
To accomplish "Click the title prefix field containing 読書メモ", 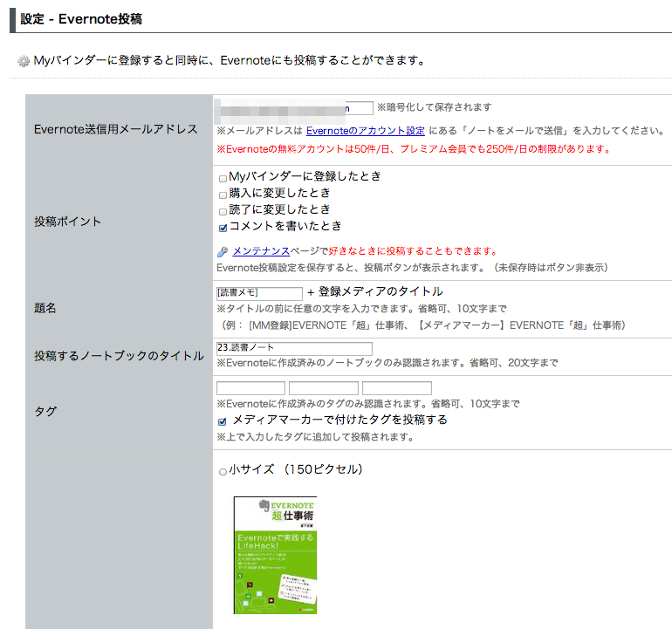I will 259,293.
